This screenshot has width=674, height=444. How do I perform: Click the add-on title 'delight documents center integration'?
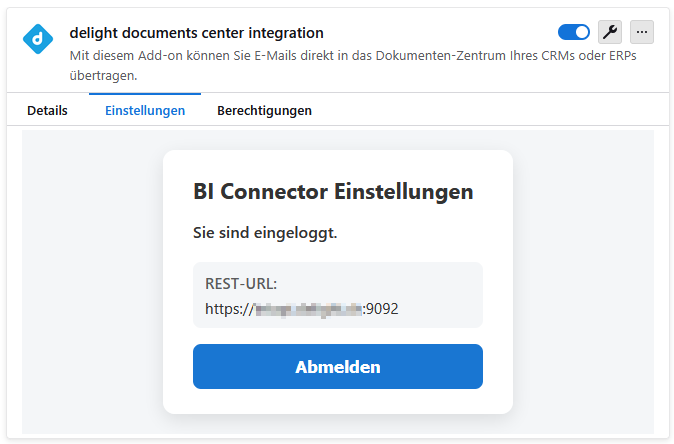click(196, 33)
